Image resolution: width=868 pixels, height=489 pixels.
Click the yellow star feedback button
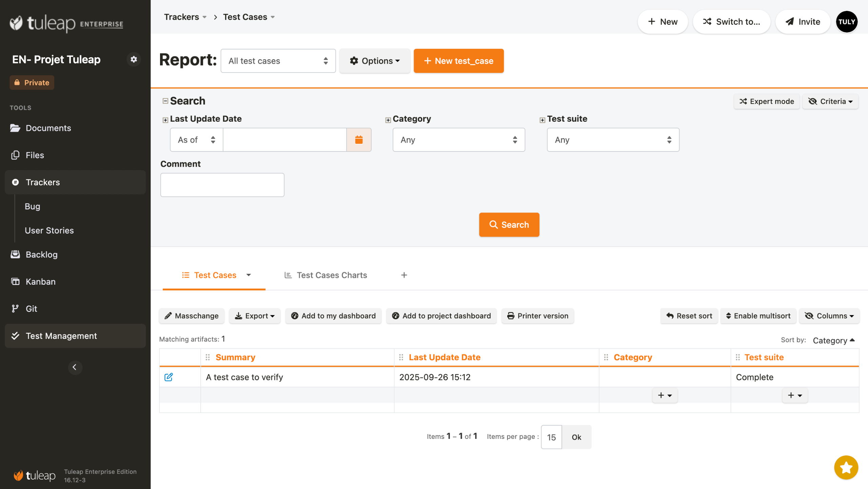(x=846, y=467)
